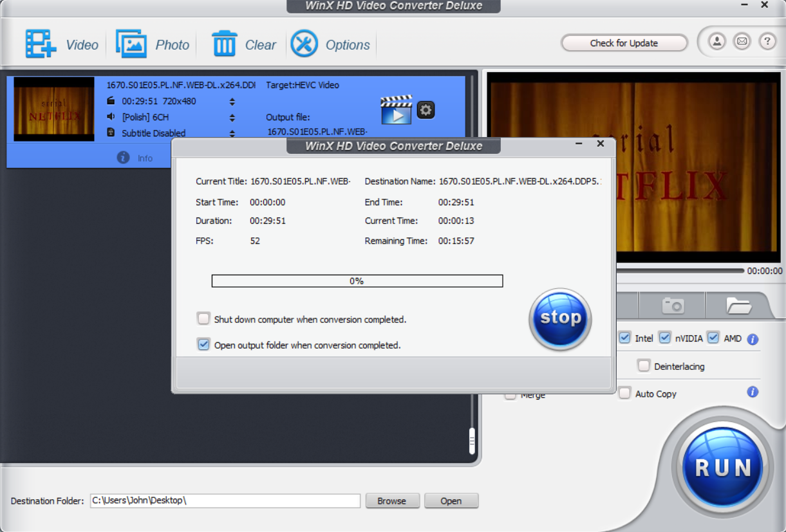
Task: Enable the Deinterlacing checkbox
Action: point(644,365)
